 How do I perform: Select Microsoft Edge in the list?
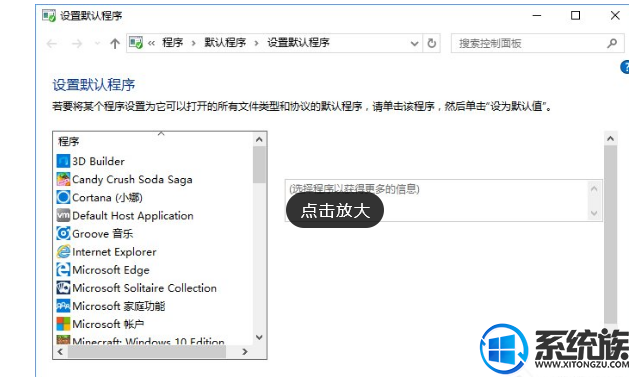[111, 270]
